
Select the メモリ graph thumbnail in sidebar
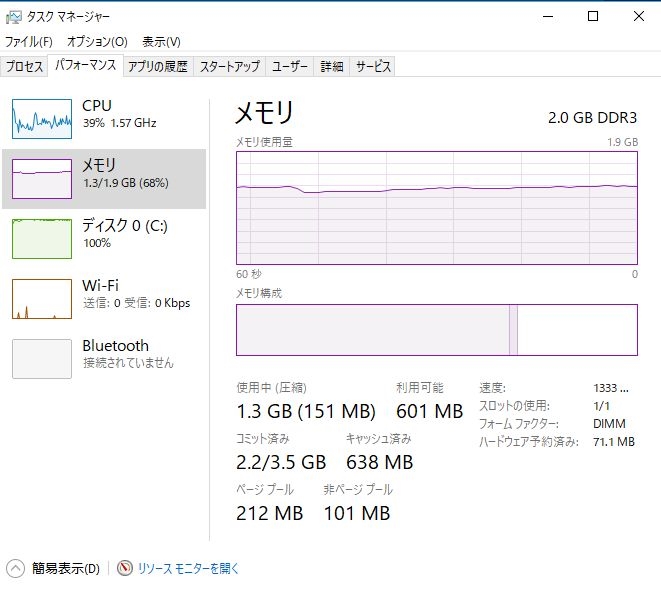coord(42,178)
